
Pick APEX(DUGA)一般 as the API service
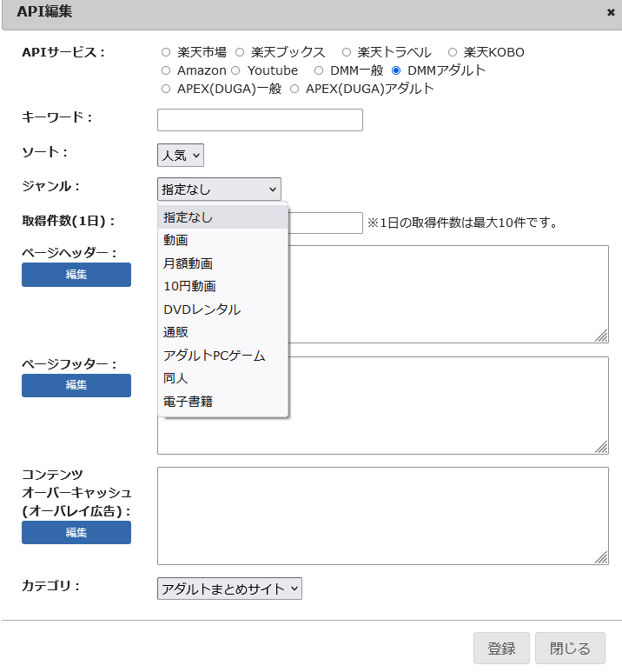(x=166, y=89)
